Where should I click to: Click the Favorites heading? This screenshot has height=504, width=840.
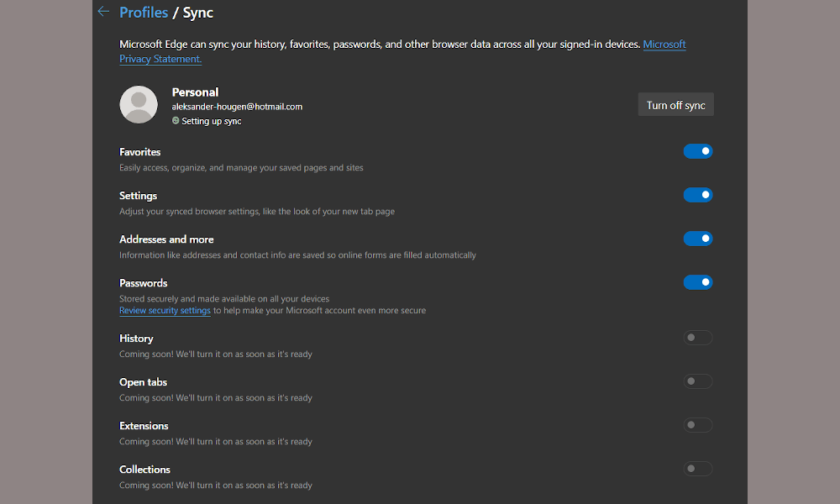click(139, 152)
